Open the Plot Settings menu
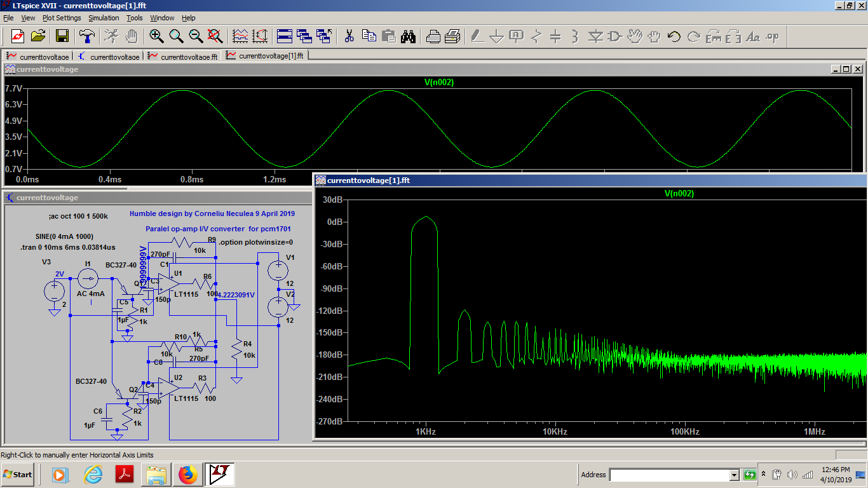The height and width of the screenshot is (488, 868). [62, 18]
